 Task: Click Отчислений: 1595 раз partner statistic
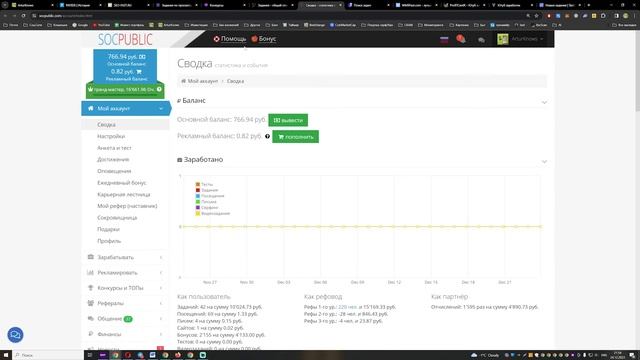click(484, 307)
